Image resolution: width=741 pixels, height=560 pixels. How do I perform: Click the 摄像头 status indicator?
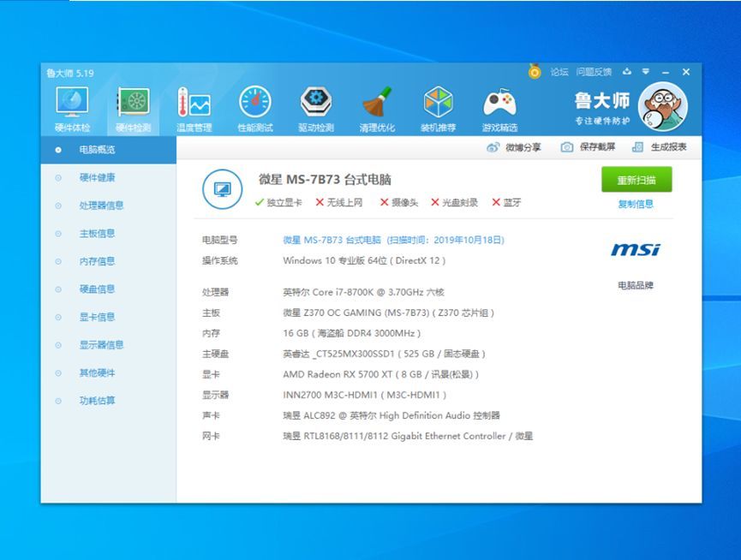pos(399,203)
